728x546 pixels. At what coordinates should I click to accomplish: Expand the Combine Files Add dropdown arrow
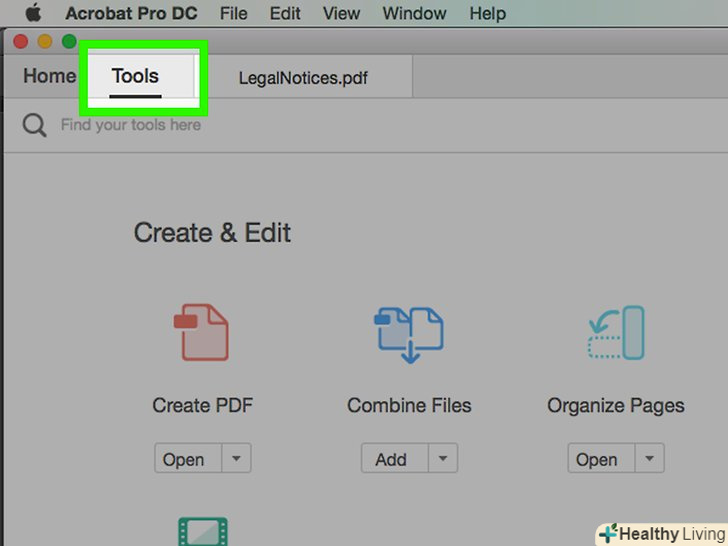click(443, 458)
